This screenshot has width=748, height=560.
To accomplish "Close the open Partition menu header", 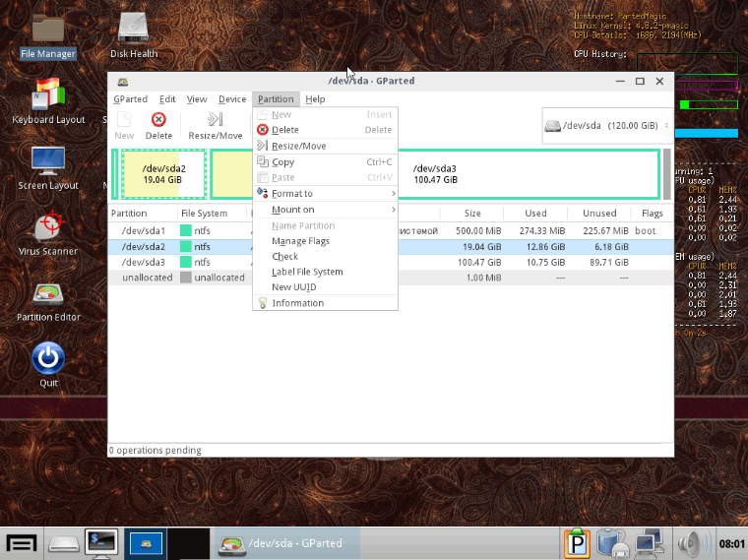I will point(276,99).
